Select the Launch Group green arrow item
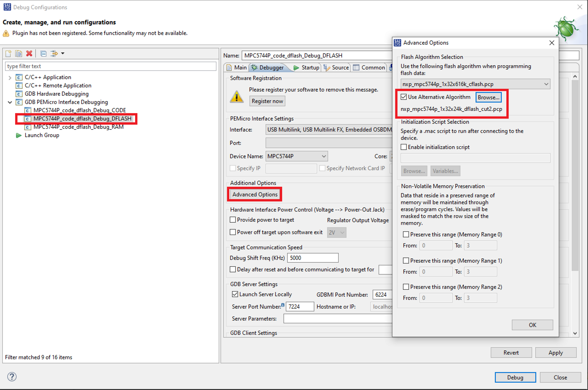This screenshot has height=390, width=588. pos(42,135)
